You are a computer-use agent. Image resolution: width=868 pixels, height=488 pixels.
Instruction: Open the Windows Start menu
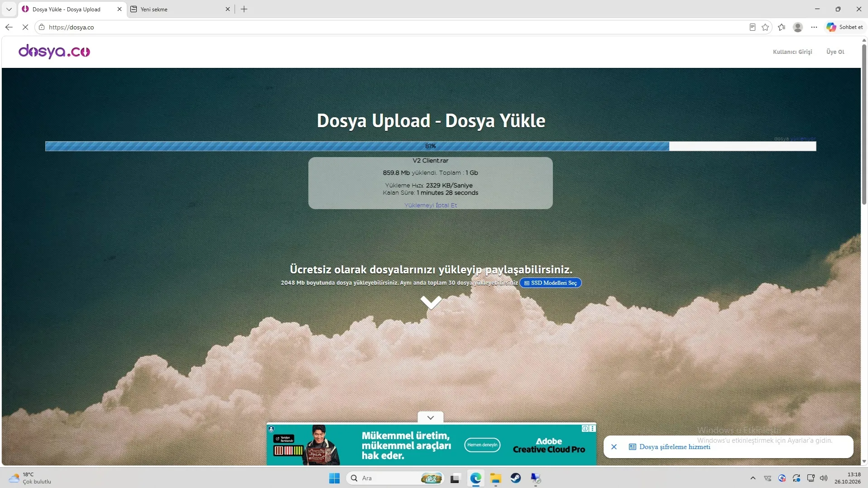[334, 478]
